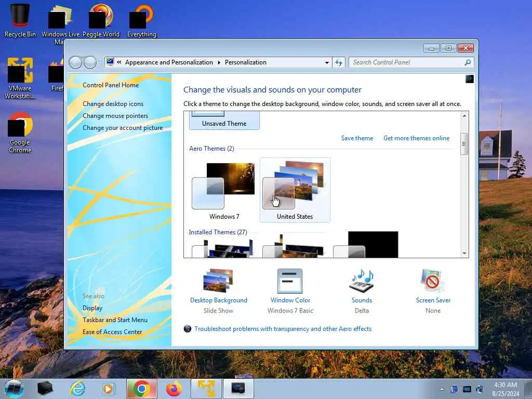
Task: Open the dropdown arrow after Appearance and Personalization
Action: coord(219,62)
